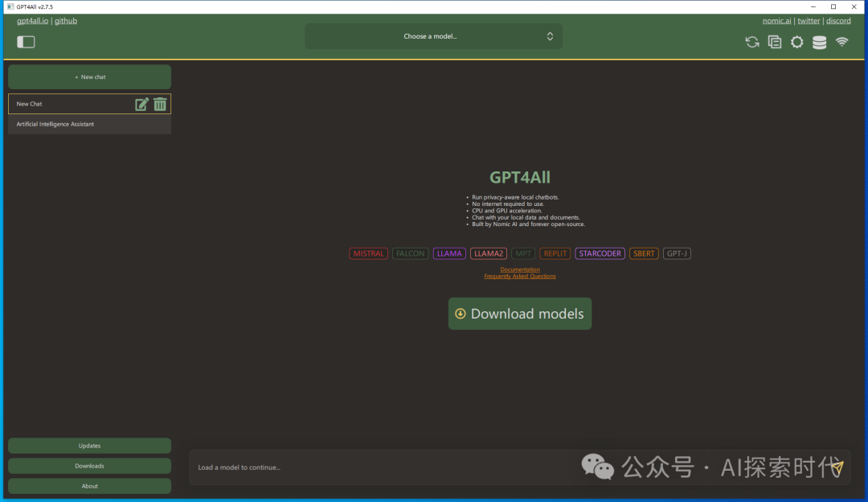Open the Updates button in sidebar

tap(89, 446)
